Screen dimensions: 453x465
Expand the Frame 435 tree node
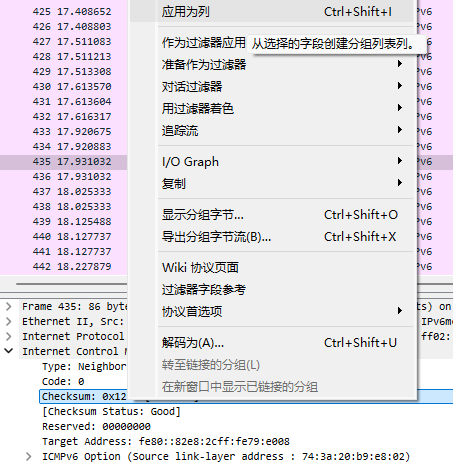(9, 306)
